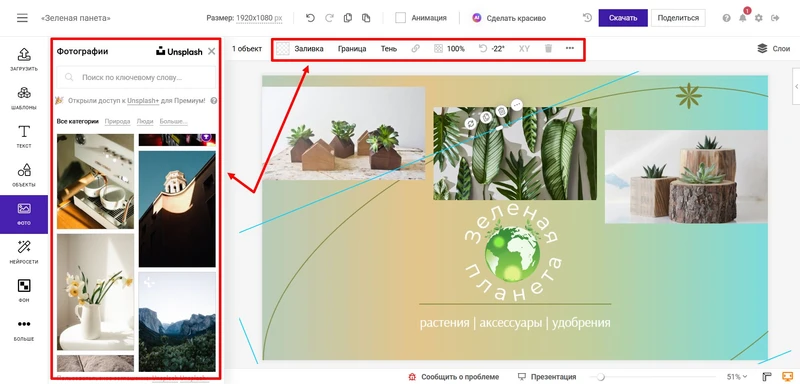Open the Слои layers panel
The width and height of the screenshot is (800, 384).
[x=774, y=48]
